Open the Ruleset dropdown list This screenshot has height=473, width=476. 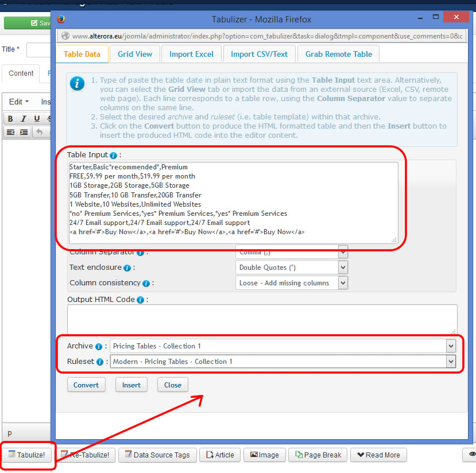point(282,362)
